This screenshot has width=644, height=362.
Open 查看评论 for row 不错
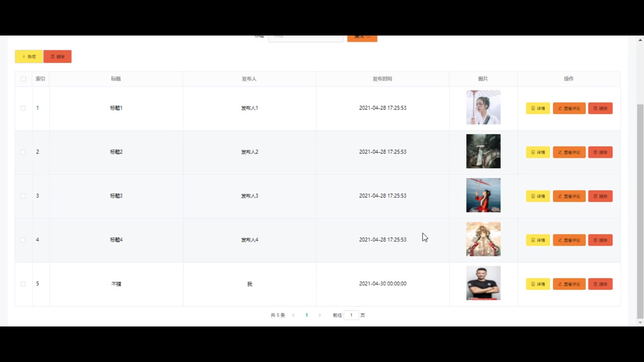tap(569, 284)
